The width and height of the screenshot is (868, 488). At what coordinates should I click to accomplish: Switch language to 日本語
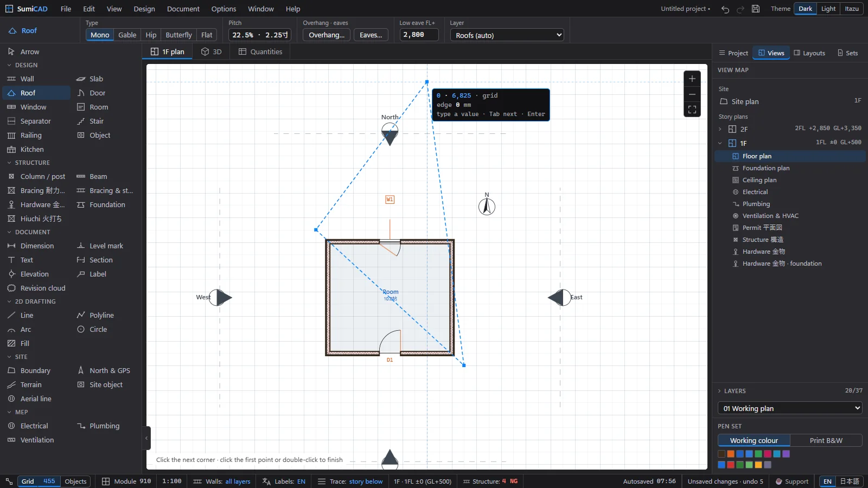coord(850,481)
